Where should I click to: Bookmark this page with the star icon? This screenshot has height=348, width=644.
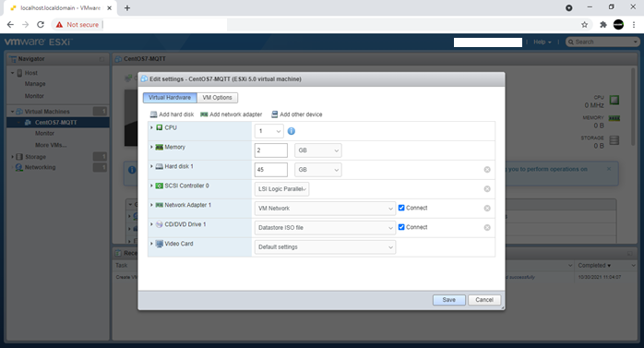tap(584, 25)
